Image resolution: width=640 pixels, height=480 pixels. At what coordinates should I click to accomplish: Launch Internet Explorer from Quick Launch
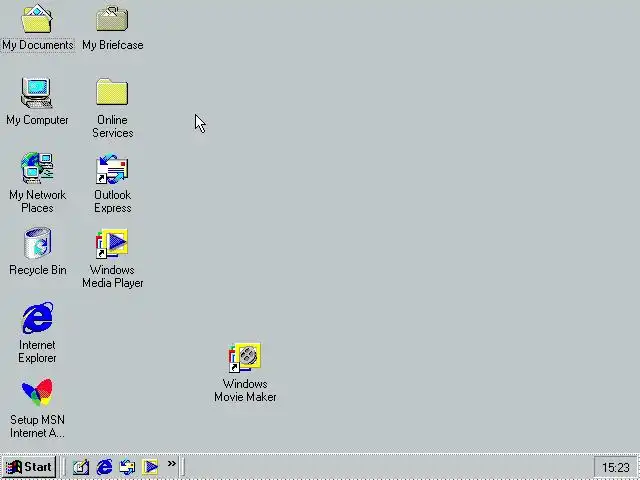click(104, 467)
